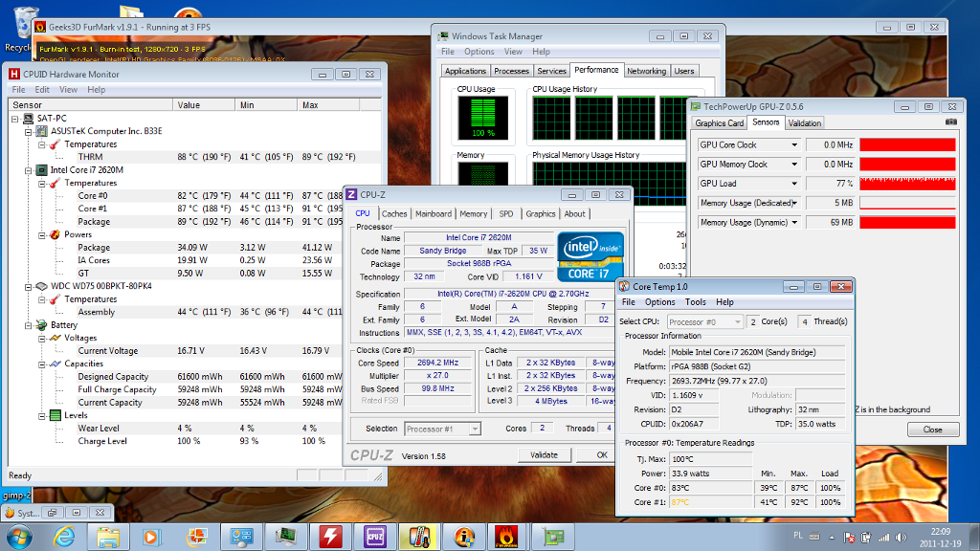Image resolution: width=980 pixels, height=551 pixels.
Task: Switch to Task Manager taskbar icon
Action: tap(286, 537)
